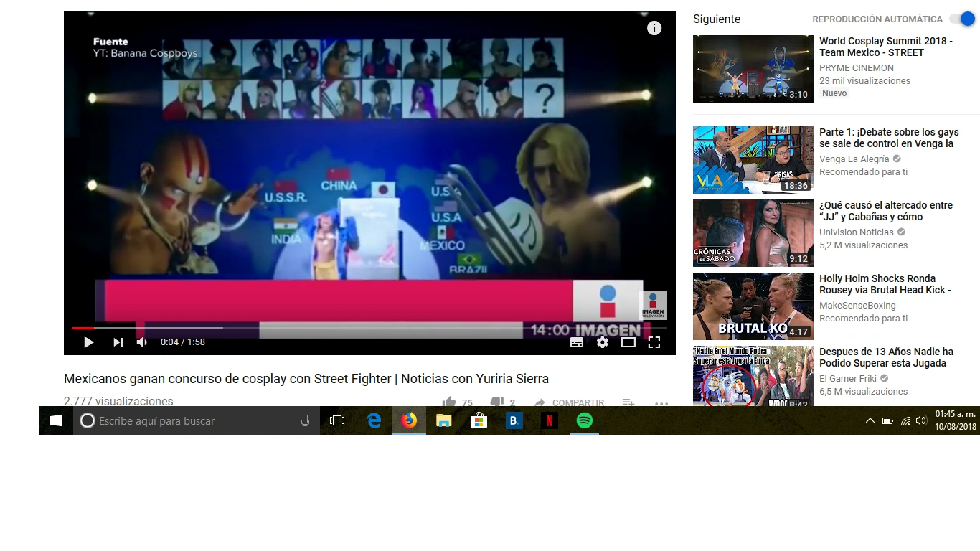The height and width of the screenshot is (551, 980).
Task: Open the El Gamer Friki video thumbnail
Action: pos(753,376)
